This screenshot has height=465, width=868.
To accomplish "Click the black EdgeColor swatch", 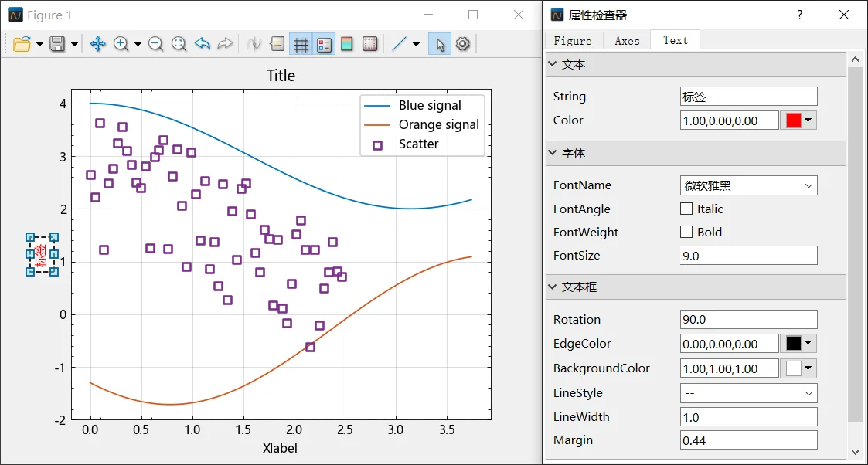I will [793, 344].
